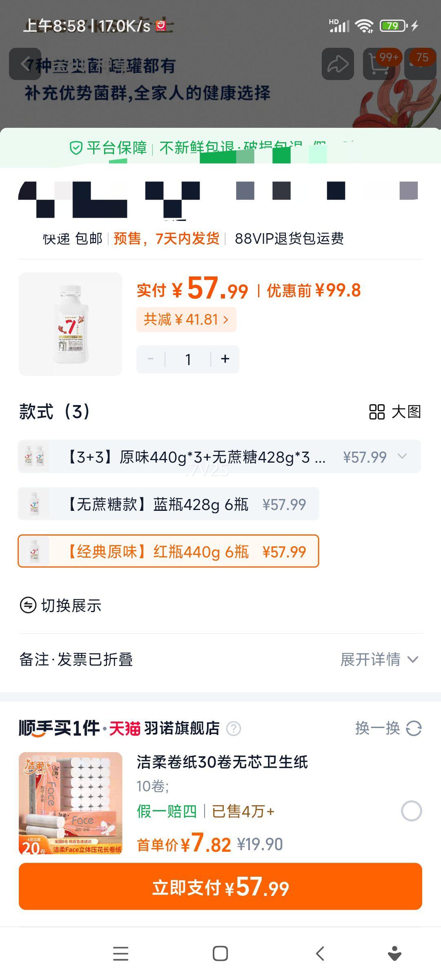Tap the share arrow icon
The width and height of the screenshot is (441, 980).
point(338,64)
